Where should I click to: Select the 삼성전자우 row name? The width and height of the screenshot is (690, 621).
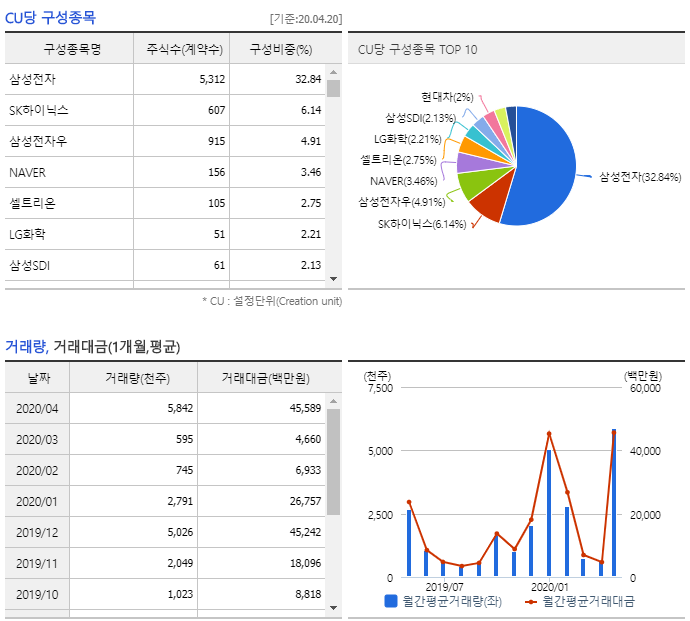[x=38, y=141]
